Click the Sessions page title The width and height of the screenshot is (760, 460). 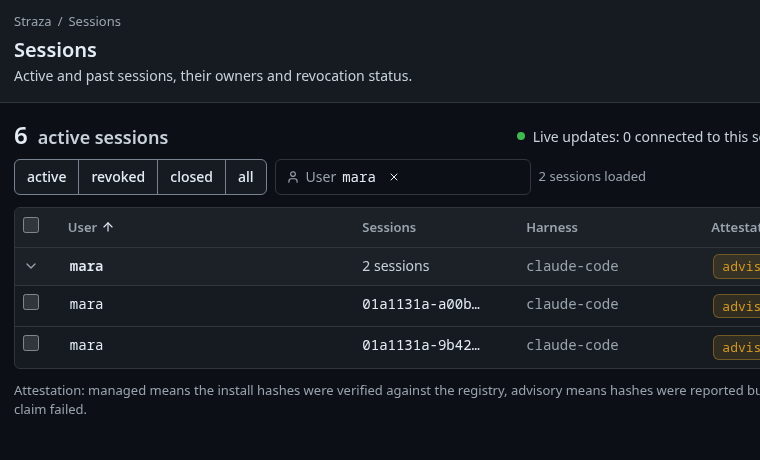[55, 50]
